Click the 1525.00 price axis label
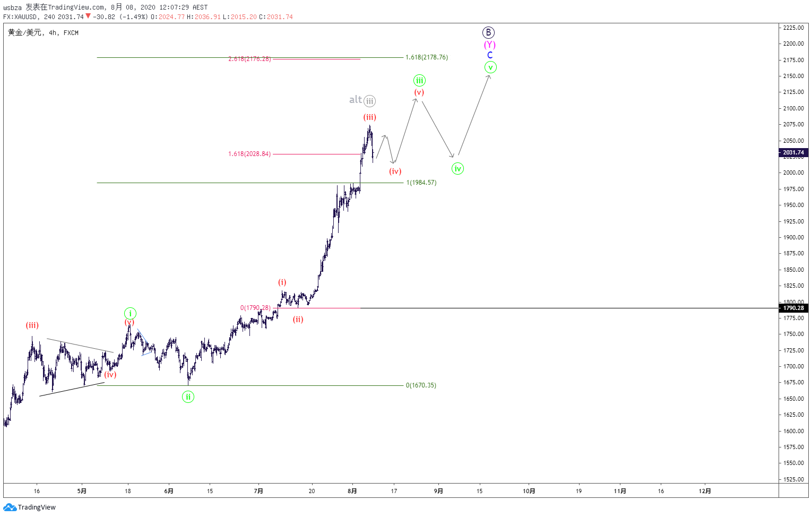The image size is (812, 517). point(793,479)
